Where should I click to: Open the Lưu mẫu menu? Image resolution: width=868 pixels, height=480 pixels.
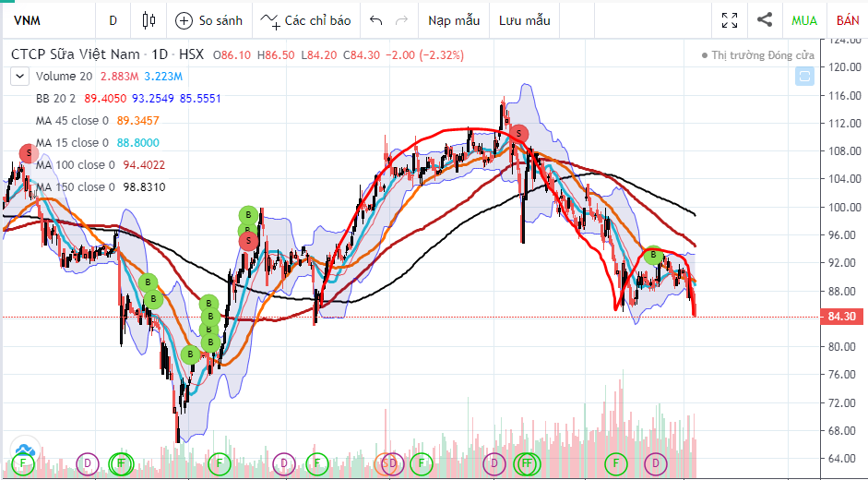(x=524, y=19)
